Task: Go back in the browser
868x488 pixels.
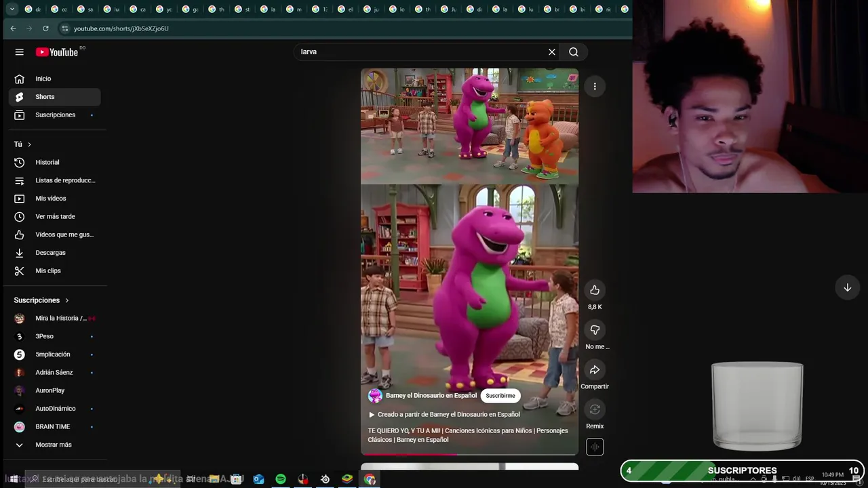Action: click(x=13, y=28)
